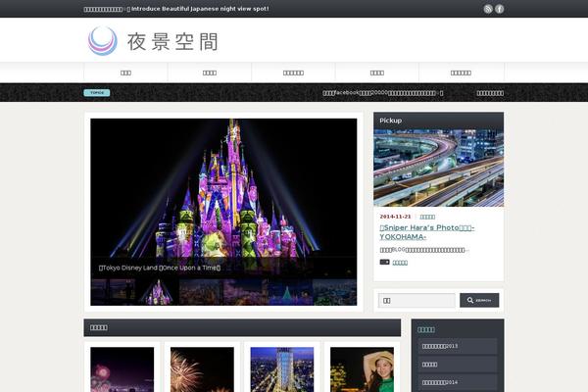Viewport: 588px width, 392px height.
Task: Open the woman in straw hat thumbnail
Action: tap(362, 369)
